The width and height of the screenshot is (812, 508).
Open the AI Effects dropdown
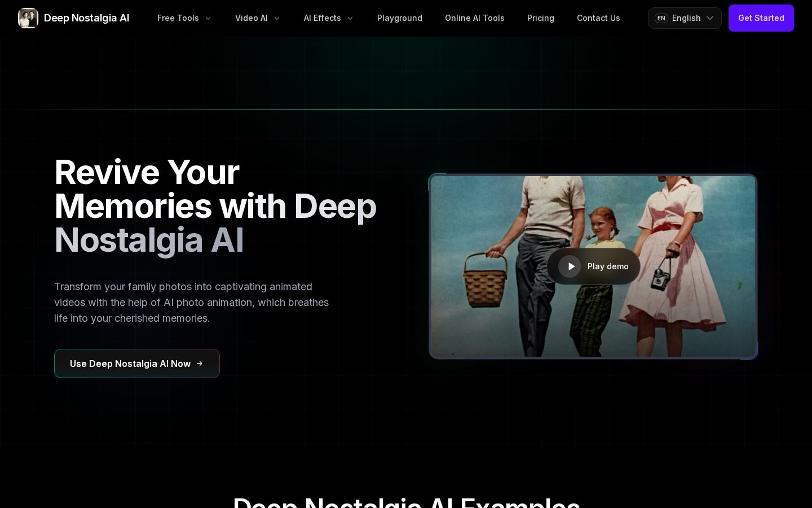[x=328, y=18]
